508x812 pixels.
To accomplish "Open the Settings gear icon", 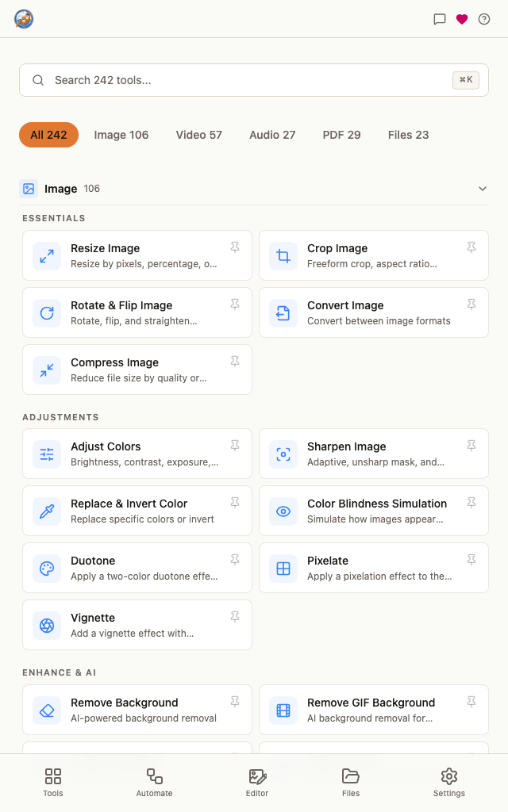I will (x=449, y=776).
